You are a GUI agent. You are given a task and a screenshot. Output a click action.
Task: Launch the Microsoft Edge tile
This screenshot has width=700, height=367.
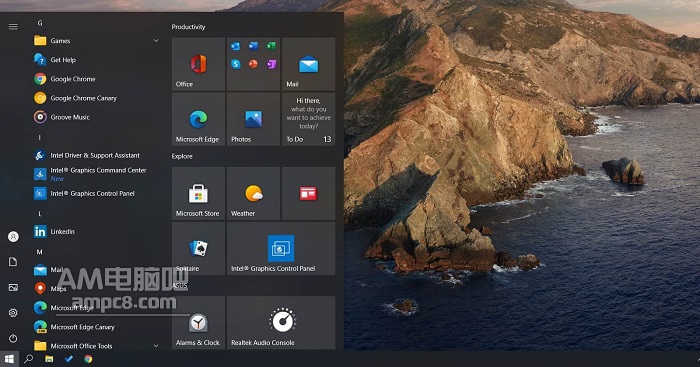(x=198, y=119)
